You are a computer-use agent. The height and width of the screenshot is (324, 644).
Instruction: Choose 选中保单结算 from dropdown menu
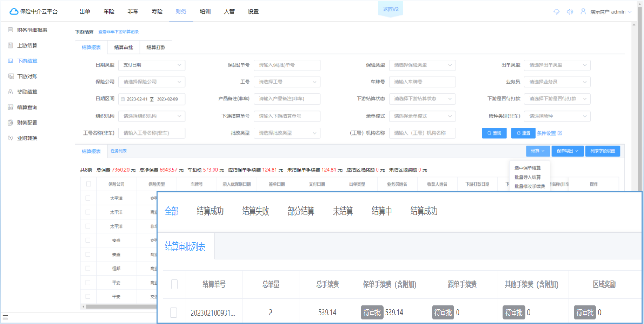527,168
